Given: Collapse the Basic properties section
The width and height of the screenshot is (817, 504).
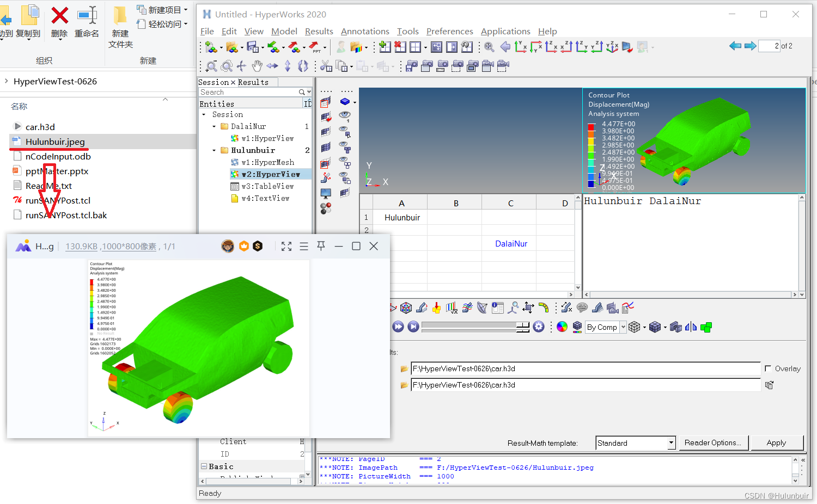Looking at the screenshot, I should 204,466.
